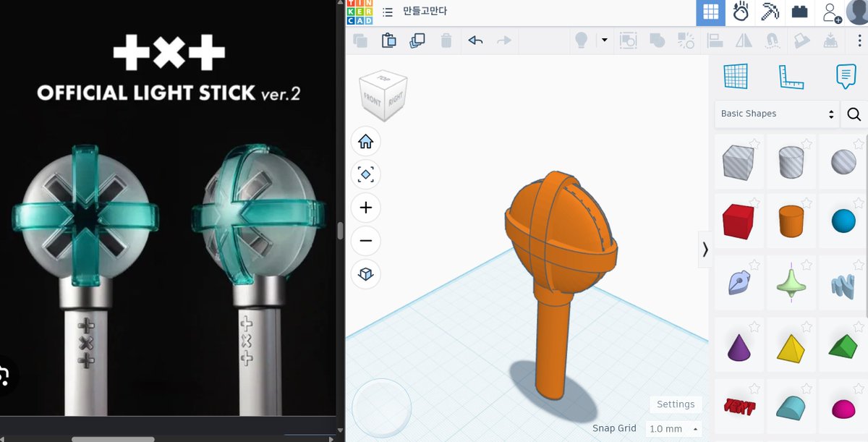Select the green Roof shape
This screenshot has height=442, width=868.
click(843, 346)
